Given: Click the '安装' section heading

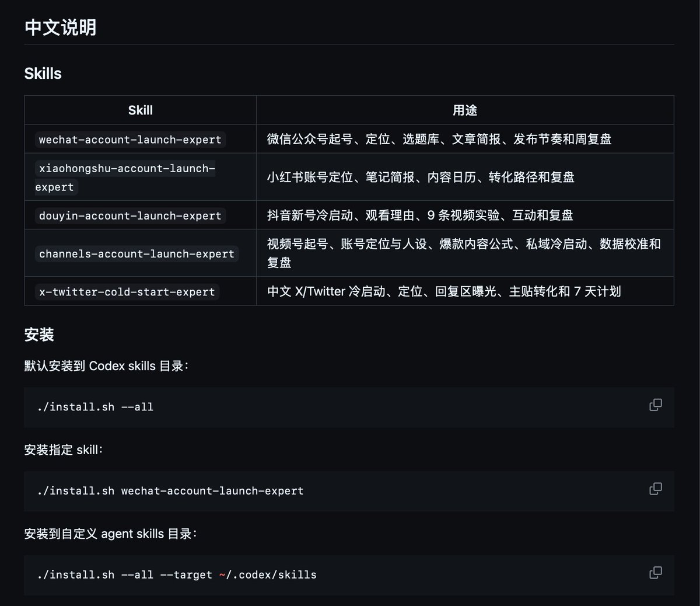Looking at the screenshot, I should [39, 335].
